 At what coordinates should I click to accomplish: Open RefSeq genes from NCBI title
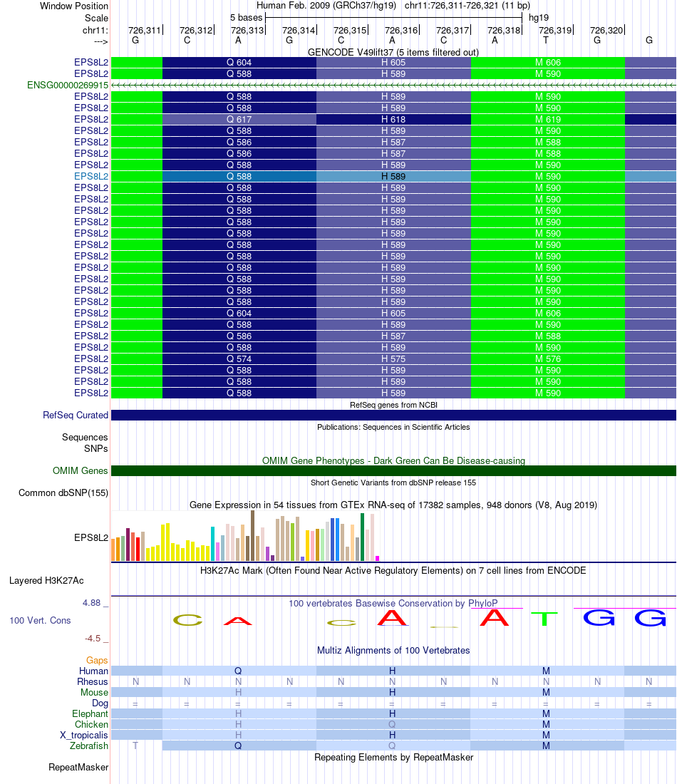[x=393, y=405]
